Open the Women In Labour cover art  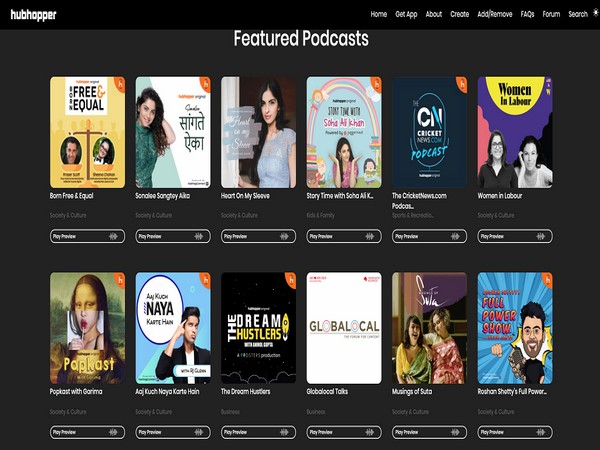pos(515,132)
